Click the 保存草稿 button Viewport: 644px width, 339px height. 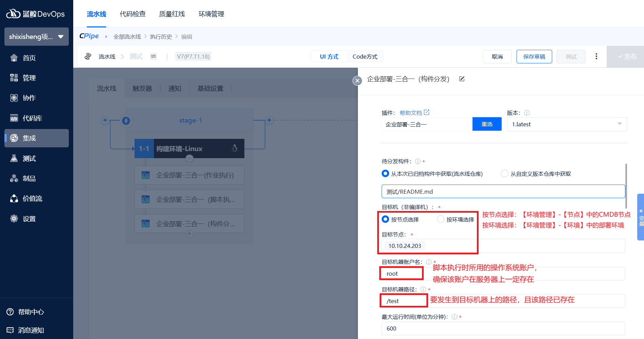(534, 57)
